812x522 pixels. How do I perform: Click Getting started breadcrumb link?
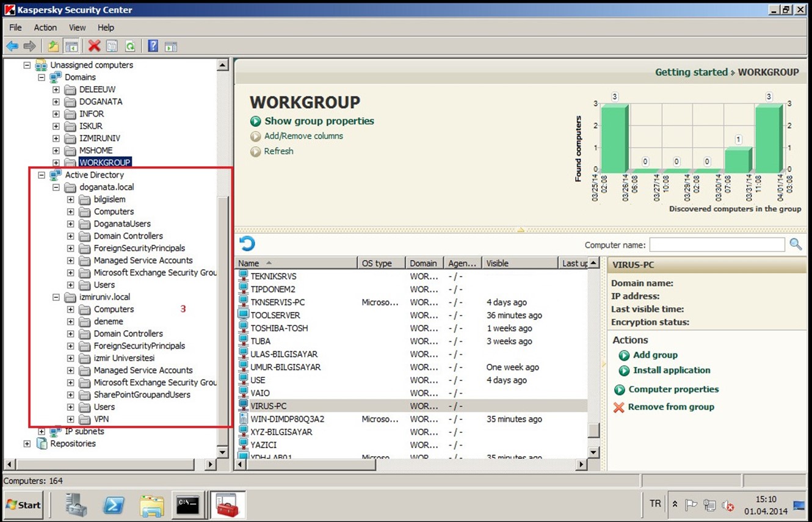coord(691,72)
